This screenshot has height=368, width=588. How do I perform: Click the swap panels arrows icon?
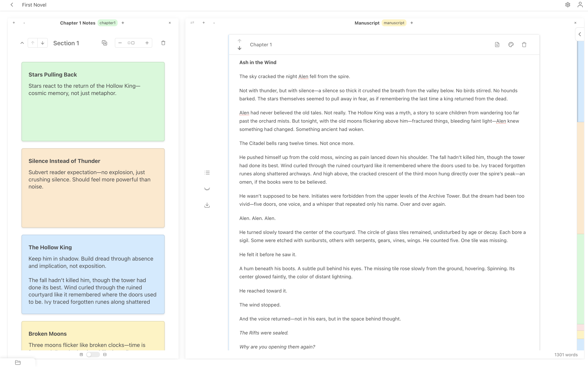[192, 23]
